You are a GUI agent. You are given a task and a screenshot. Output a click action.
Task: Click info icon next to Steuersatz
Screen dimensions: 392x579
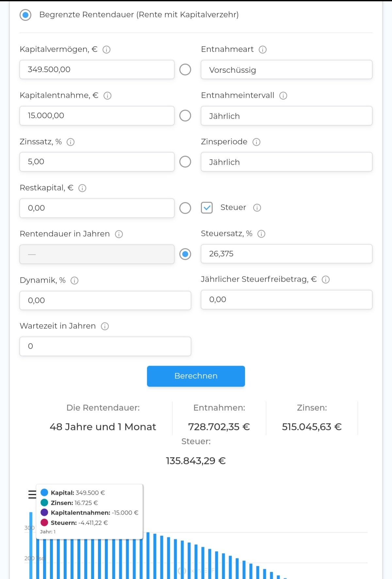pyautogui.click(x=261, y=234)
